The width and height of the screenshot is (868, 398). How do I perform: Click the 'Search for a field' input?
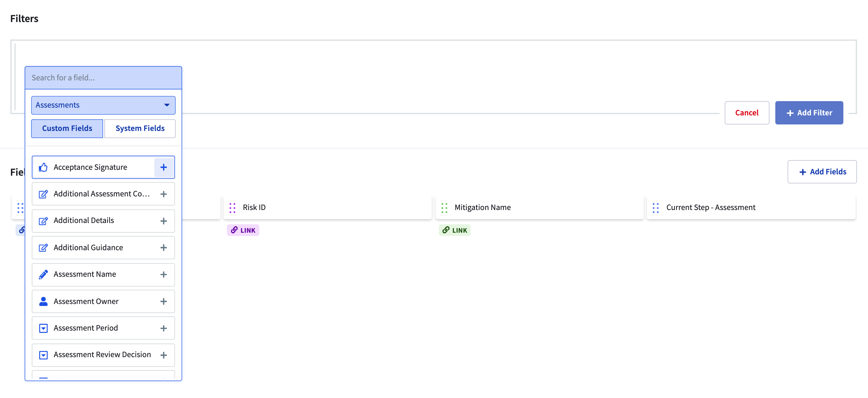coord(103,77)
